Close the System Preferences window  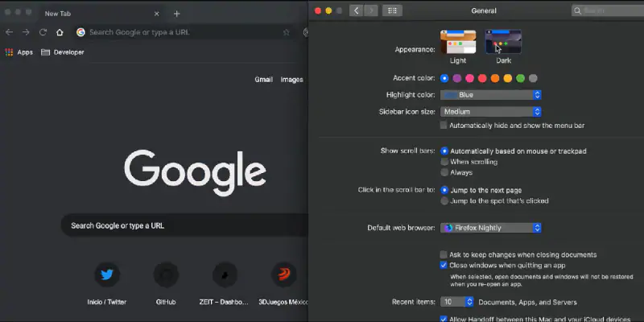pos(318,10)
